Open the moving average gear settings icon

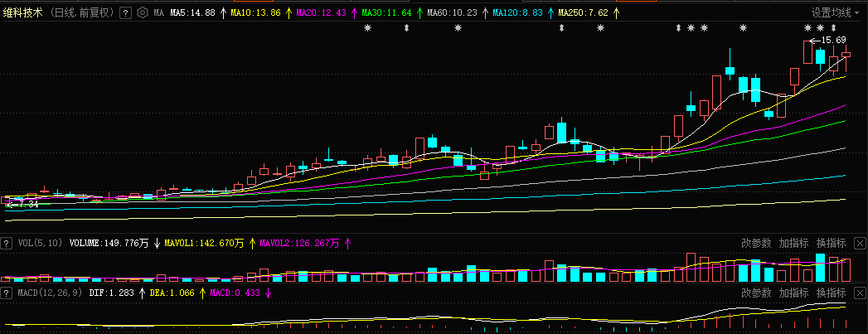[x=143, y=12]
